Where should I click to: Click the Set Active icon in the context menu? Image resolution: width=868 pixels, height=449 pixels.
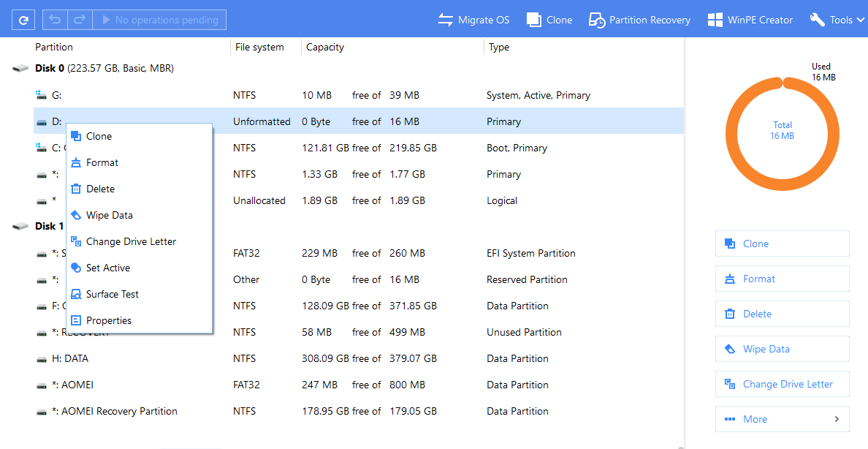click(x=77, y=268)
